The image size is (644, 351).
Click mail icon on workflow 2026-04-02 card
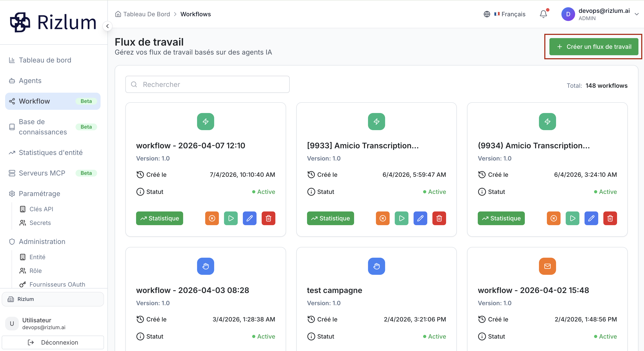pos(548,266)
